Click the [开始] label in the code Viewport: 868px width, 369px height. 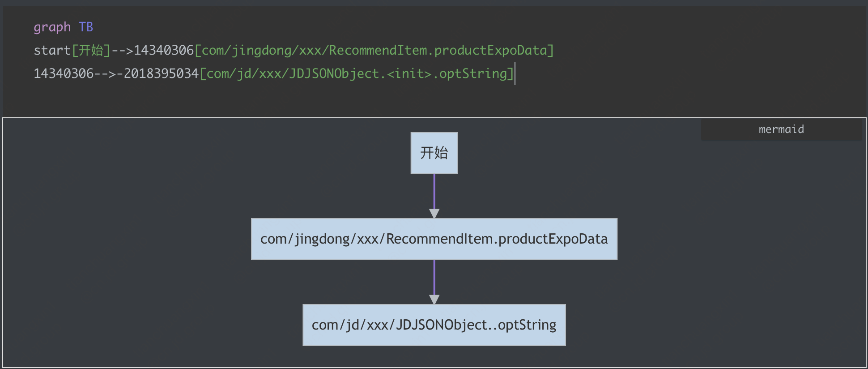(x=91, y=50)
